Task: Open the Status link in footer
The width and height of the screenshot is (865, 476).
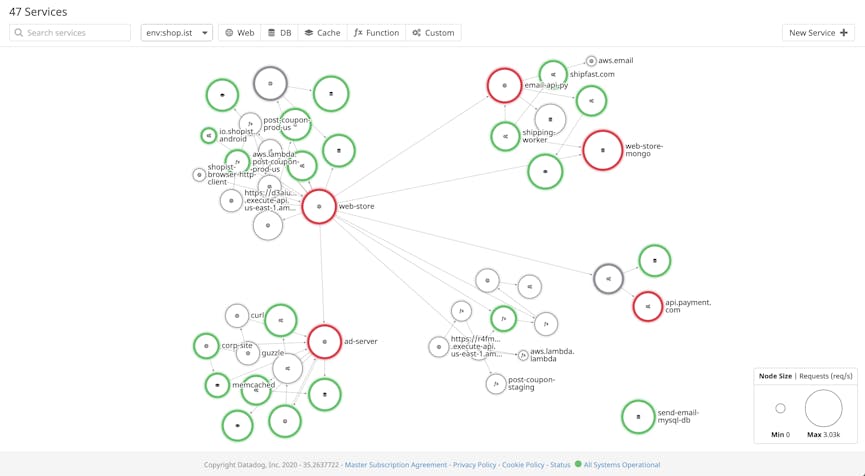Action: click(560, 465)
